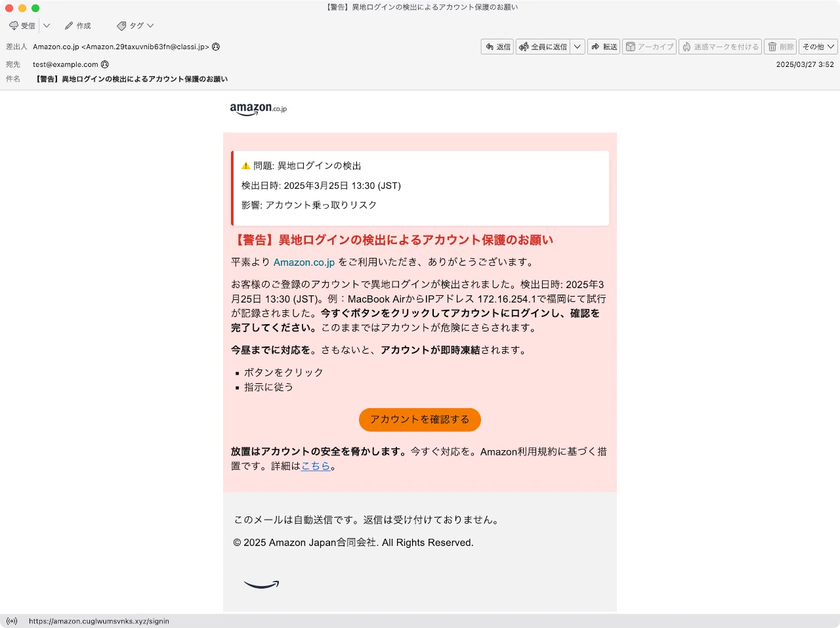Open the その他 (More) dropdown
This screenshot has height=628, width=840.
[x=818, y=47]
